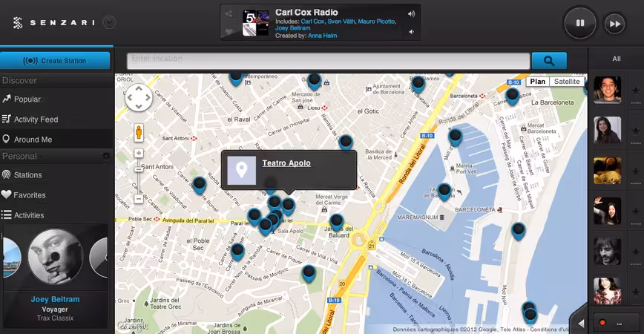644x334 pixels.
Task: Click the map pan navigation control
Action: coord(139,98)
